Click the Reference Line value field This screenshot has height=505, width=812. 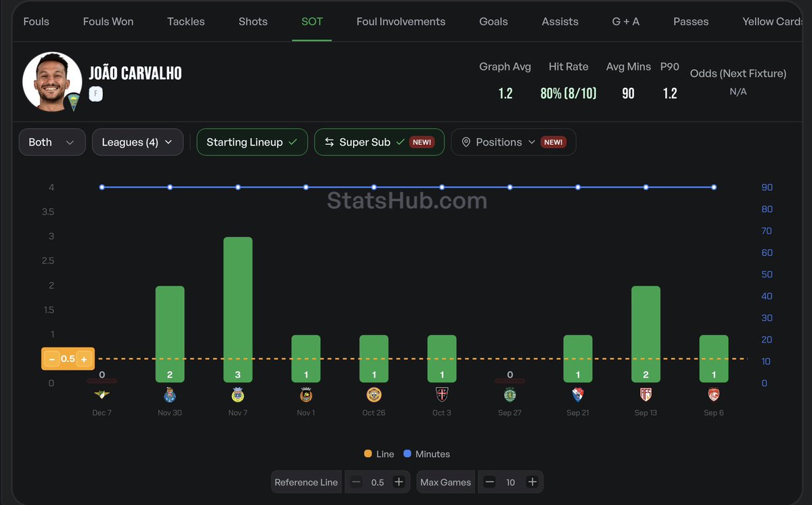click(x=378, y=482)
